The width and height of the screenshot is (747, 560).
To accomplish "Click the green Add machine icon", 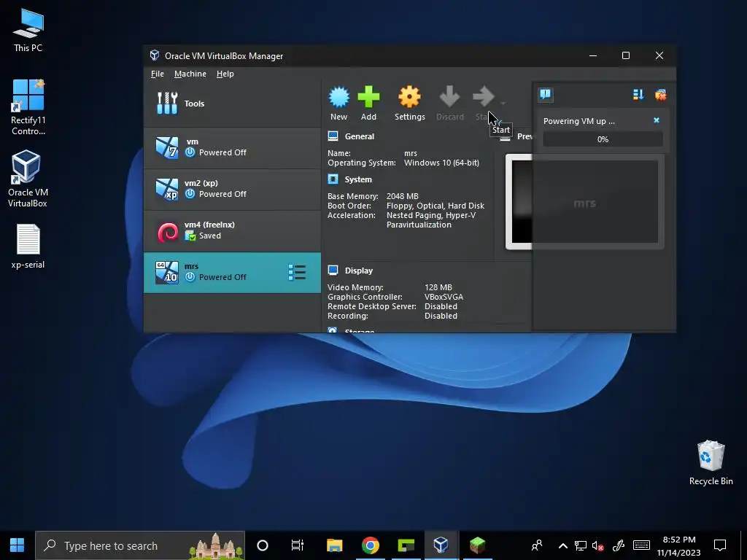I will 368,97.
